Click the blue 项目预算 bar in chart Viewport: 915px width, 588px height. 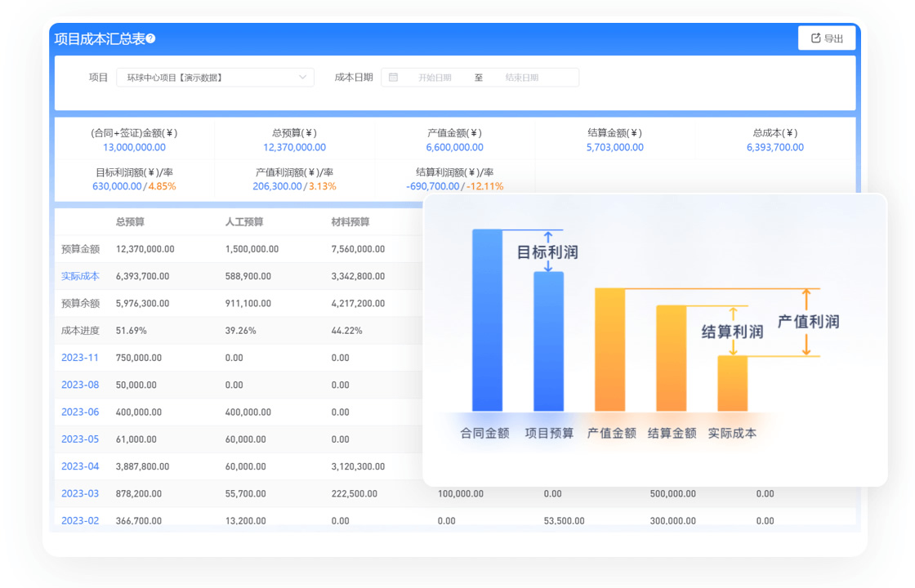(548, 341)
